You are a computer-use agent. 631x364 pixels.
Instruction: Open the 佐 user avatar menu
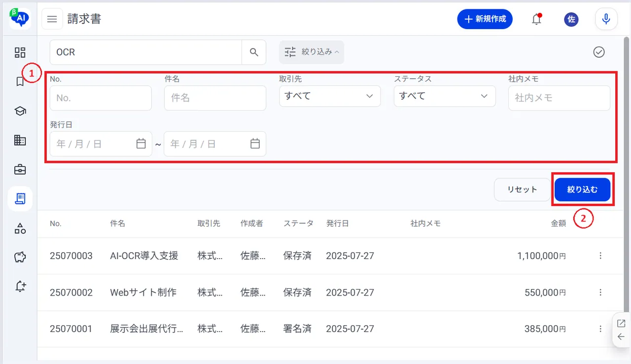click(x=571, y=19)
